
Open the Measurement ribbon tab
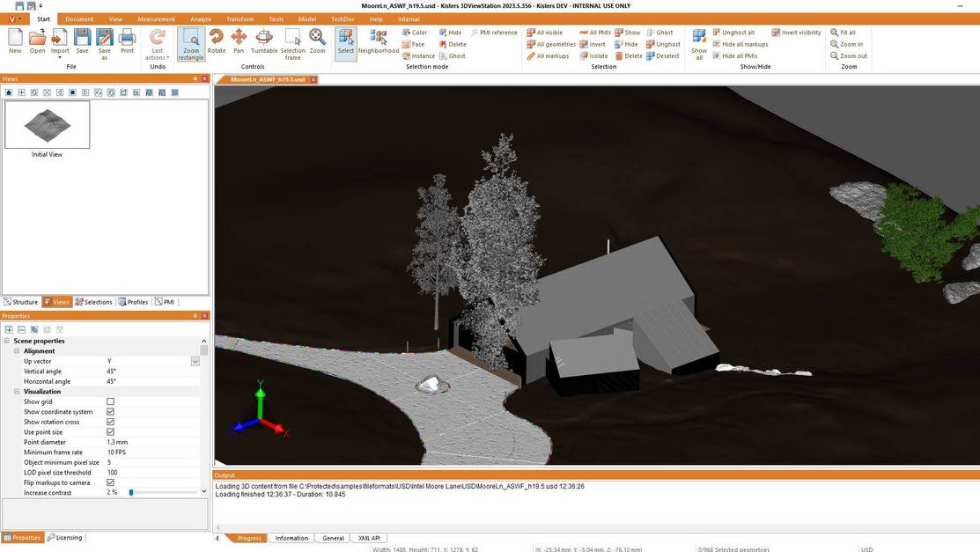point(156,19)
